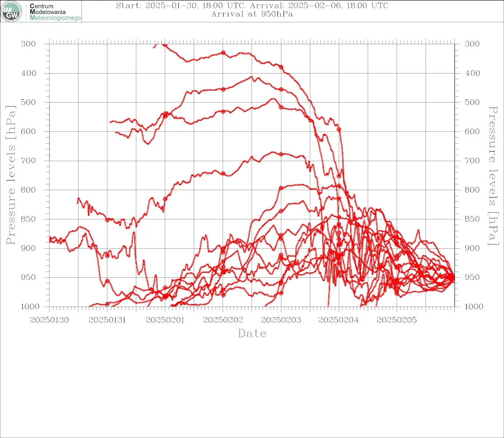
Task: Click the left axis 500 label
Action: 28,102
